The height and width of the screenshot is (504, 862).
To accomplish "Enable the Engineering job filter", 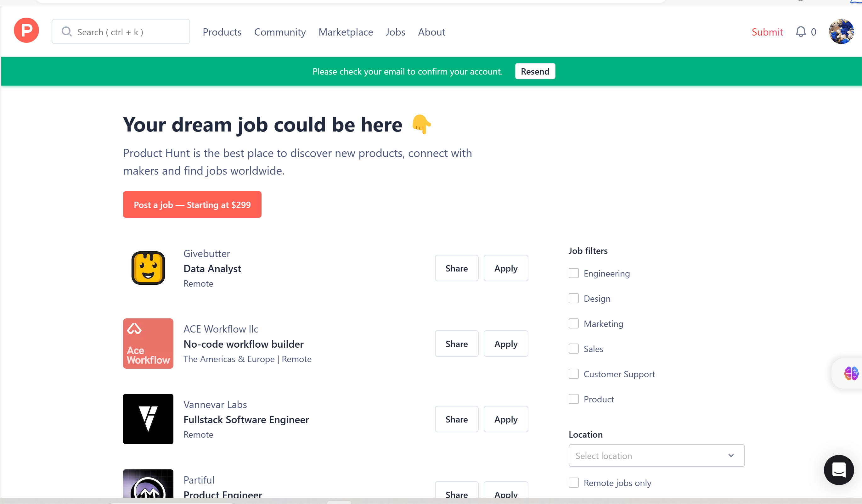I will point(574,273).
